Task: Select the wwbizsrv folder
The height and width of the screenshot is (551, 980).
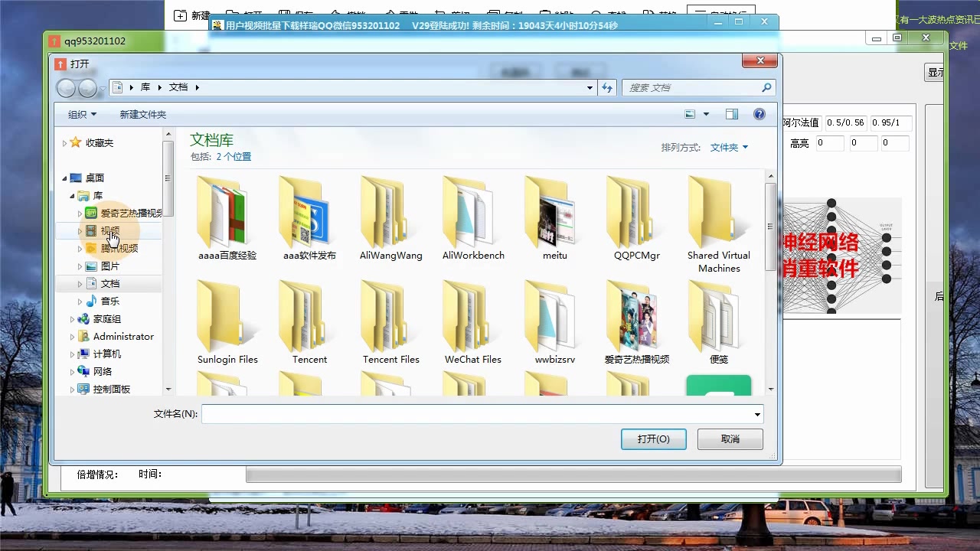Action: tap(555, 322)
